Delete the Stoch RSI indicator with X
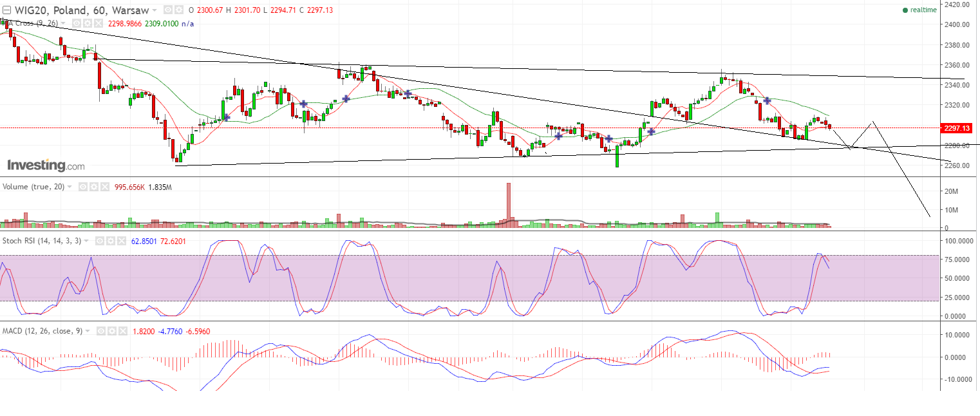Image resolution: width=980 pixels, height=416 pixels. click(x=122, y=241)
